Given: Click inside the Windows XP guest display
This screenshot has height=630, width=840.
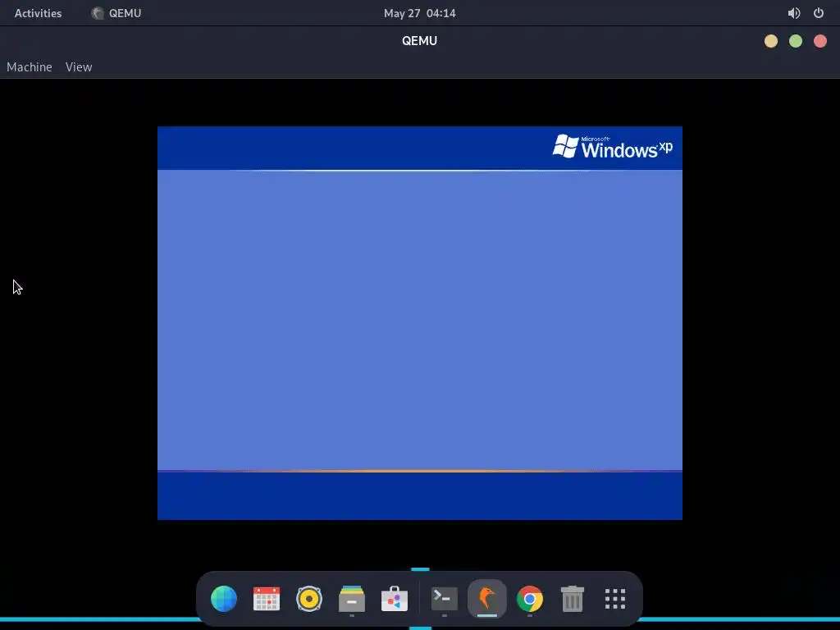Looking at the screenshot, I should tap(419, 323).
